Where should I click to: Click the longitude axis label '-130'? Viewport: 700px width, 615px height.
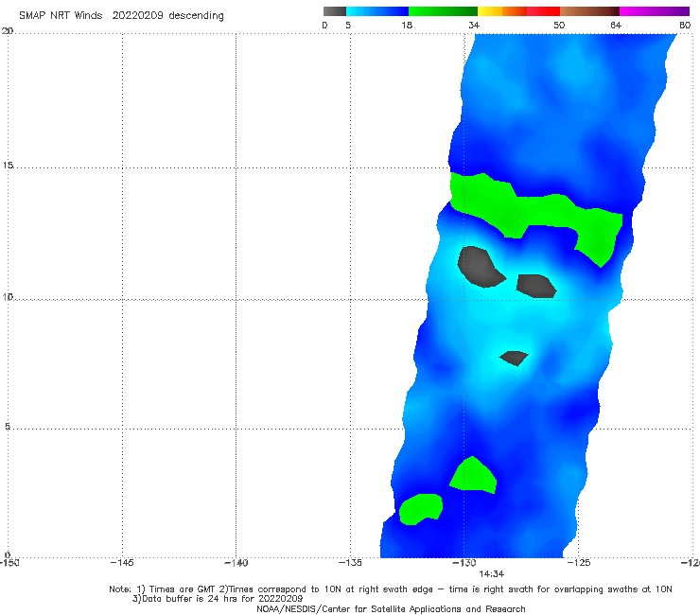click(464, 563)
